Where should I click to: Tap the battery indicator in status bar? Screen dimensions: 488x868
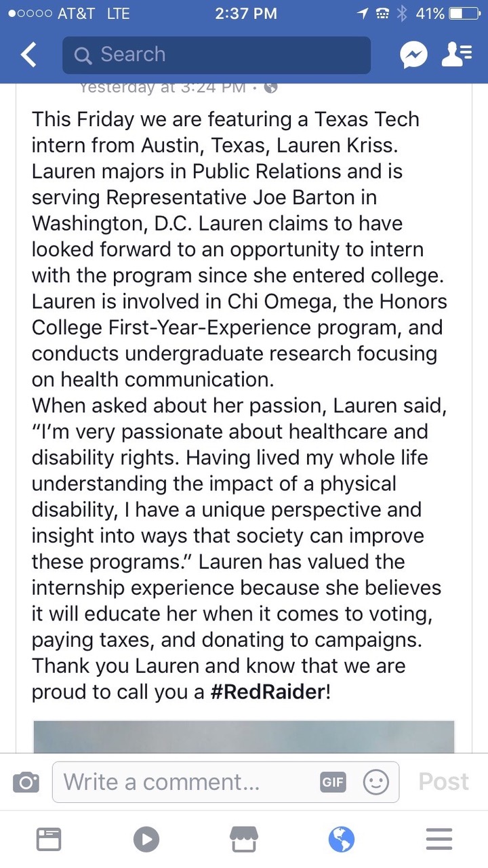[x=464, y=14]
